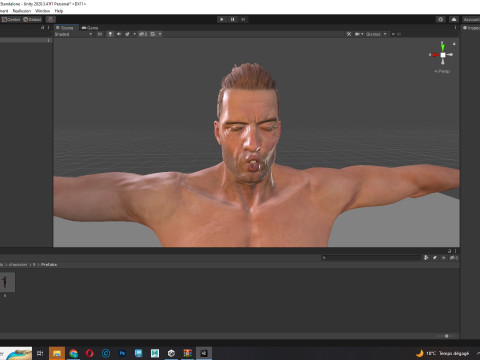Lock the Project panel lock icon
The image size is (480, 360).
[449, 251]
